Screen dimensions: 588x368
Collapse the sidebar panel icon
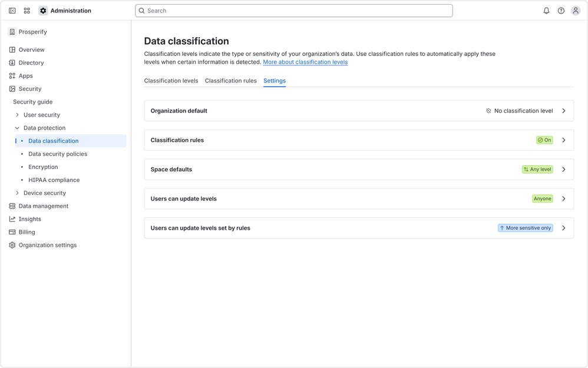pyautogui.click(x=12, y=11)
